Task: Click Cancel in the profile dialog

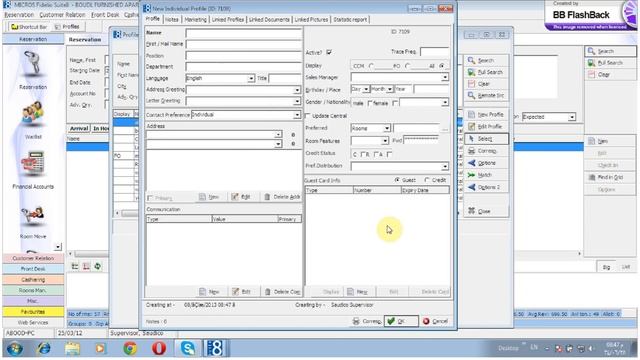Action: pos(436,321)
